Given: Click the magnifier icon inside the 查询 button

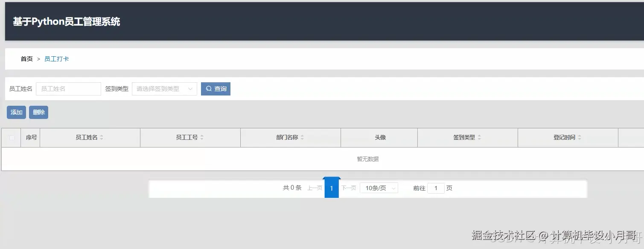Looking at the screenshot, I should [x=208, y=89].
